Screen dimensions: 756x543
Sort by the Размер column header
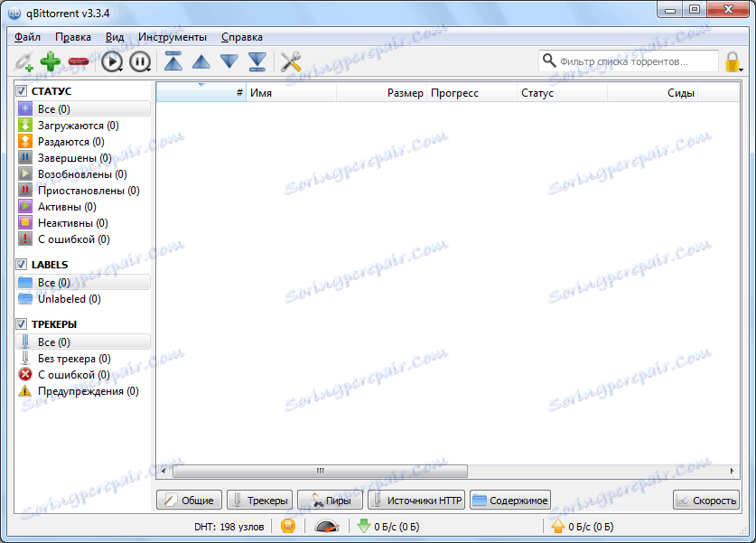click(381, 92)
